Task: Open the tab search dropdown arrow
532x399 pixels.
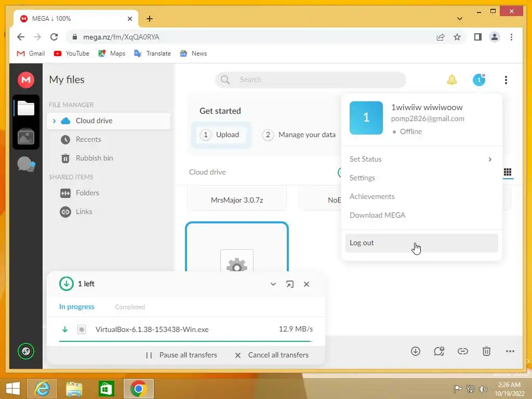Action: pos(460,19)
